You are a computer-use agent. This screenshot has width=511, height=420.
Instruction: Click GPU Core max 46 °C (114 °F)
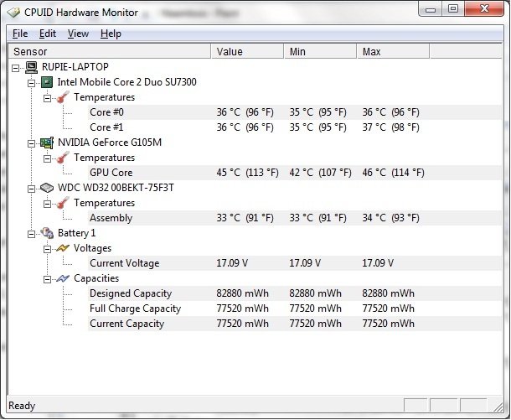(x=394, y=173)
